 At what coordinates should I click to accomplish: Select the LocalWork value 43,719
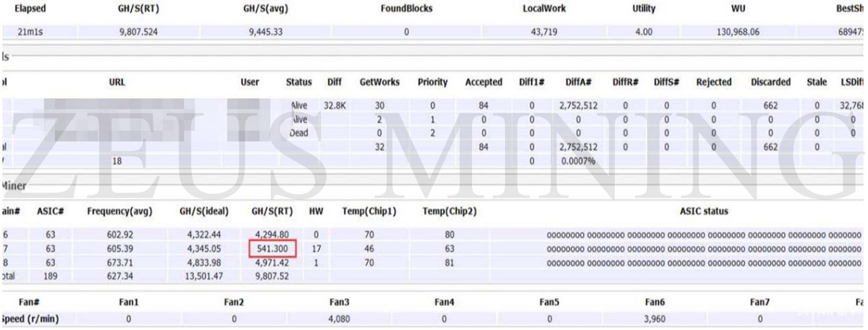544,32
